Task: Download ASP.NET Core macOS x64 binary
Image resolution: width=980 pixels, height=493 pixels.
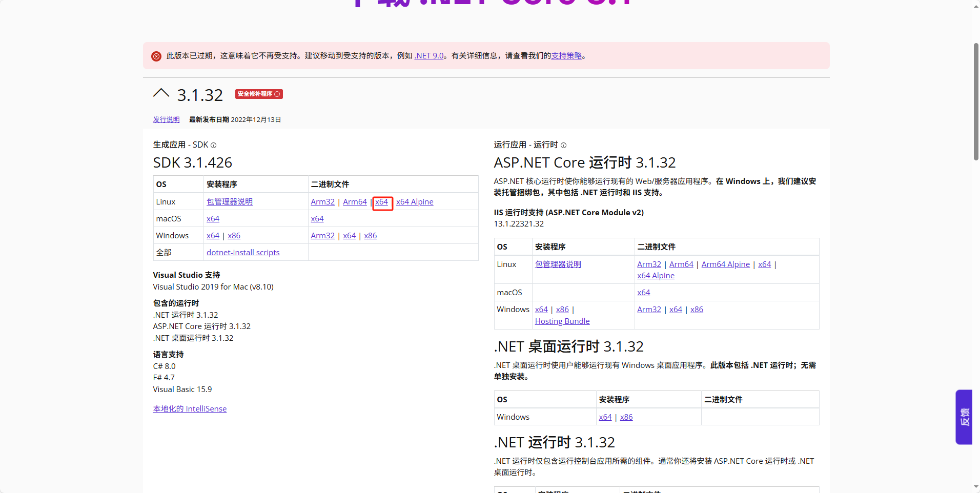Action: click(644, 293)
